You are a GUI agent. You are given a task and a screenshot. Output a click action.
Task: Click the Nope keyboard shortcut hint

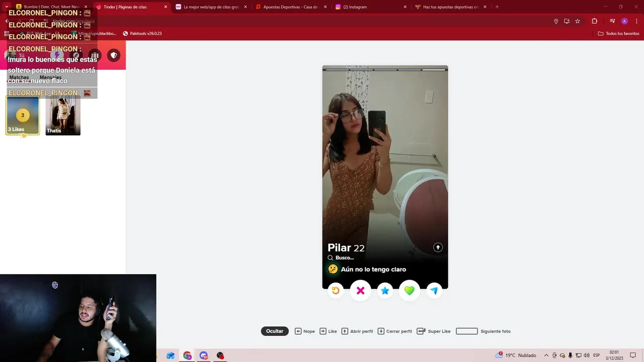[305, 331]
